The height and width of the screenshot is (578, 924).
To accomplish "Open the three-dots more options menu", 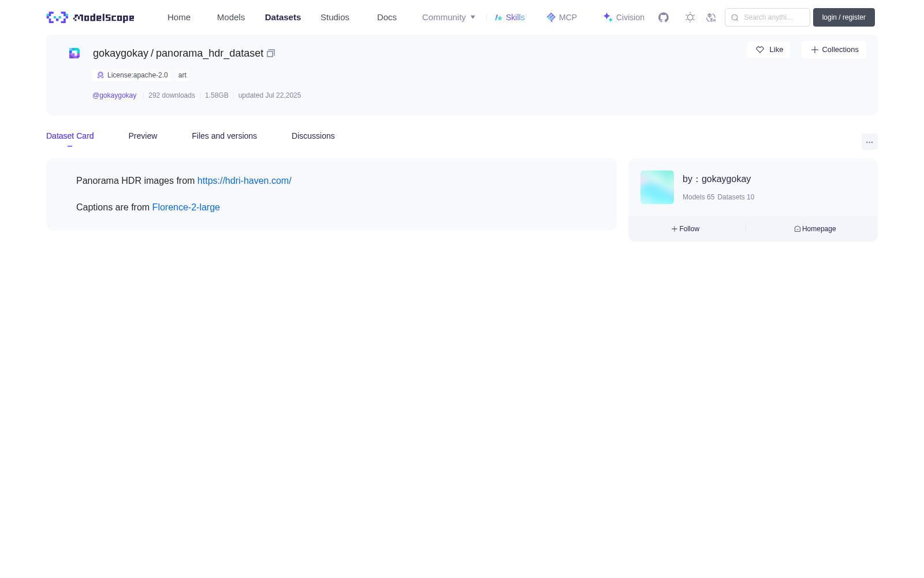I will coord(869,142).
